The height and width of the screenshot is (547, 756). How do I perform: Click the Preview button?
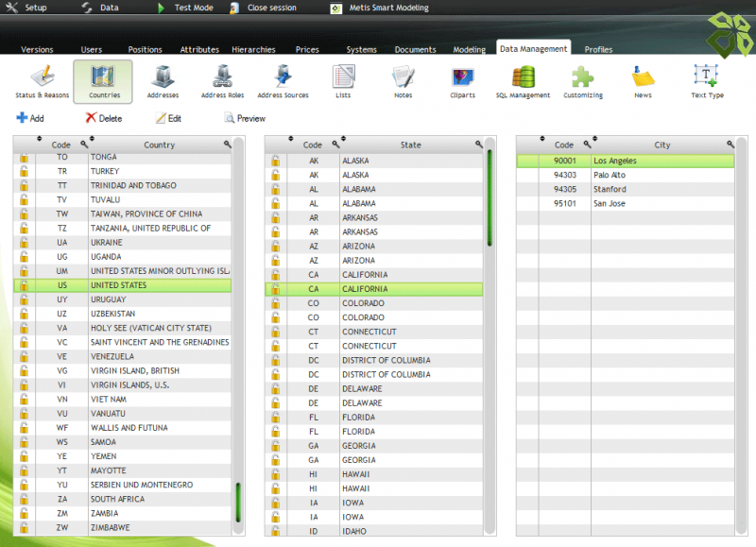coord(244,118)
